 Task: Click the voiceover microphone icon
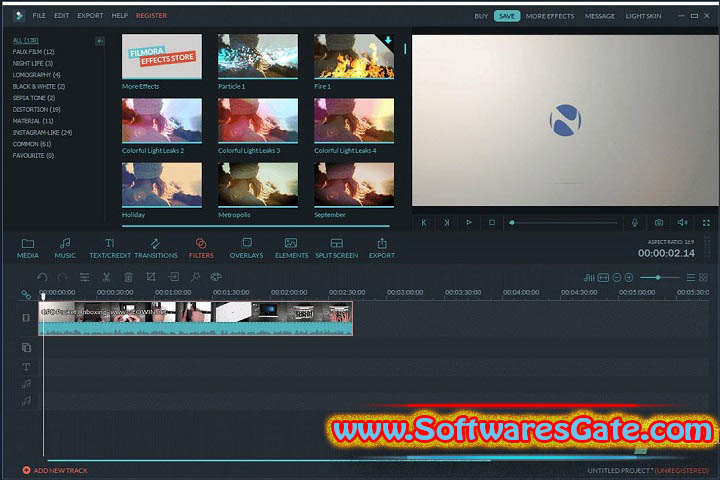click(635, 223)
